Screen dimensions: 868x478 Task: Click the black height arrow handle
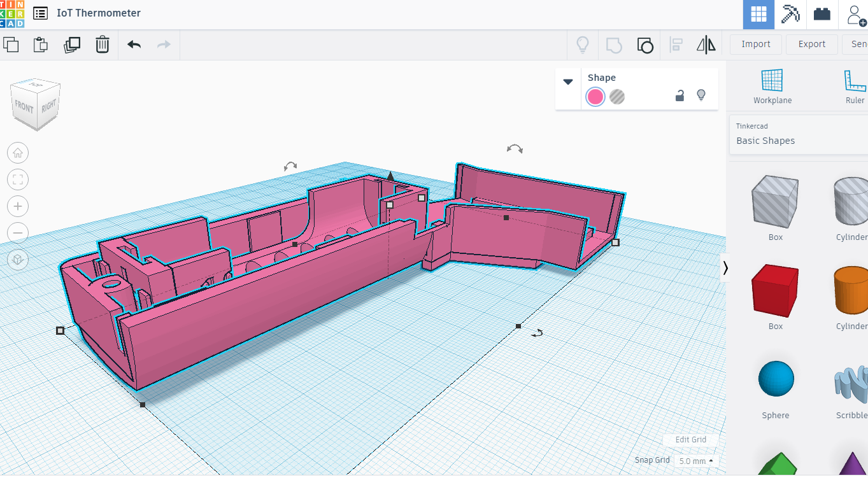[x=390, y=175]
